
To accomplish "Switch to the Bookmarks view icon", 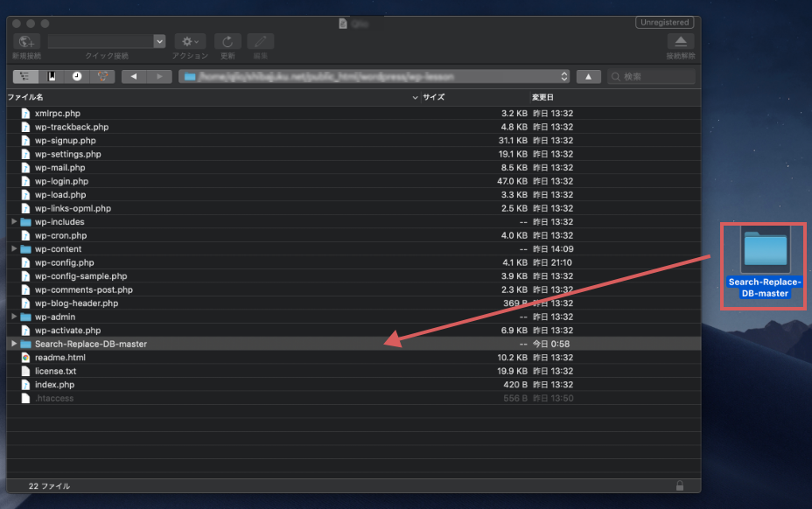I will [52, 76].
